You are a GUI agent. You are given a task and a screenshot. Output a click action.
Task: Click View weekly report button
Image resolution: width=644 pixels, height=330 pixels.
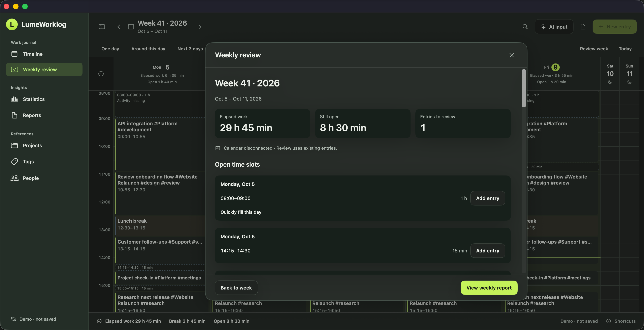[489, 288]
